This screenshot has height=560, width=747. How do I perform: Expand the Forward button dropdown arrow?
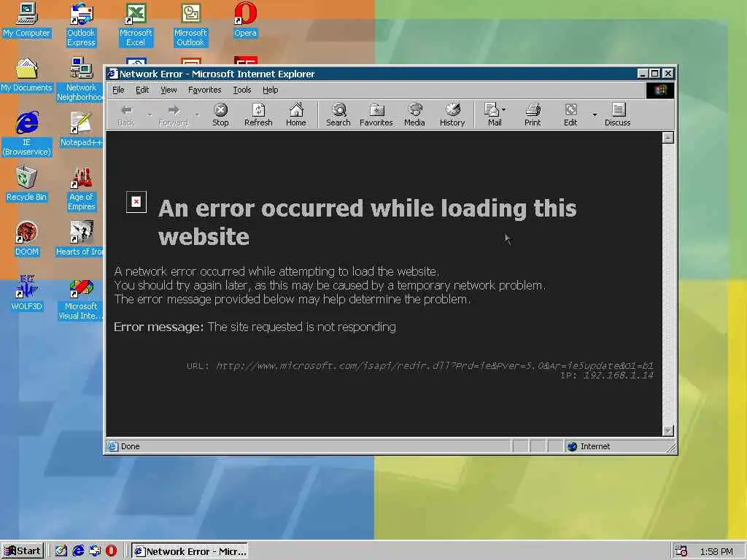pos(197,114)
